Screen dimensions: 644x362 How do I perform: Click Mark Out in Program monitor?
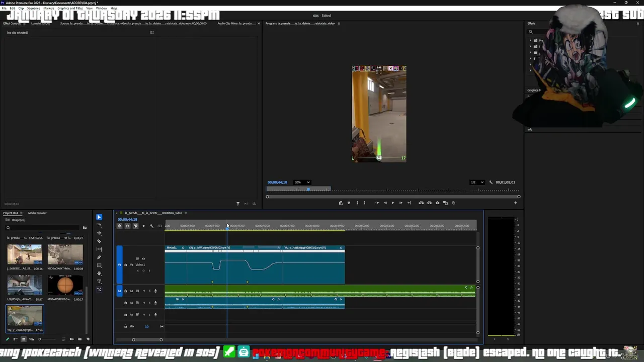[x=364, y=203]
